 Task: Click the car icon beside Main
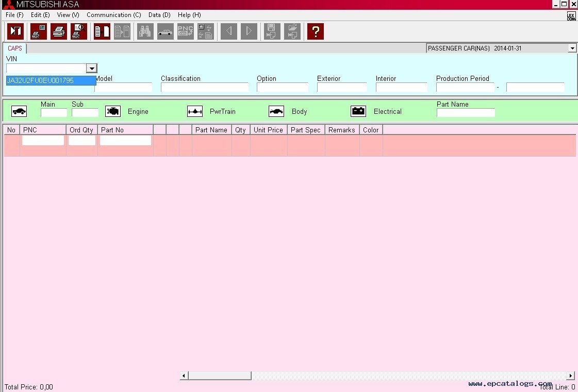tap(19, 111)
